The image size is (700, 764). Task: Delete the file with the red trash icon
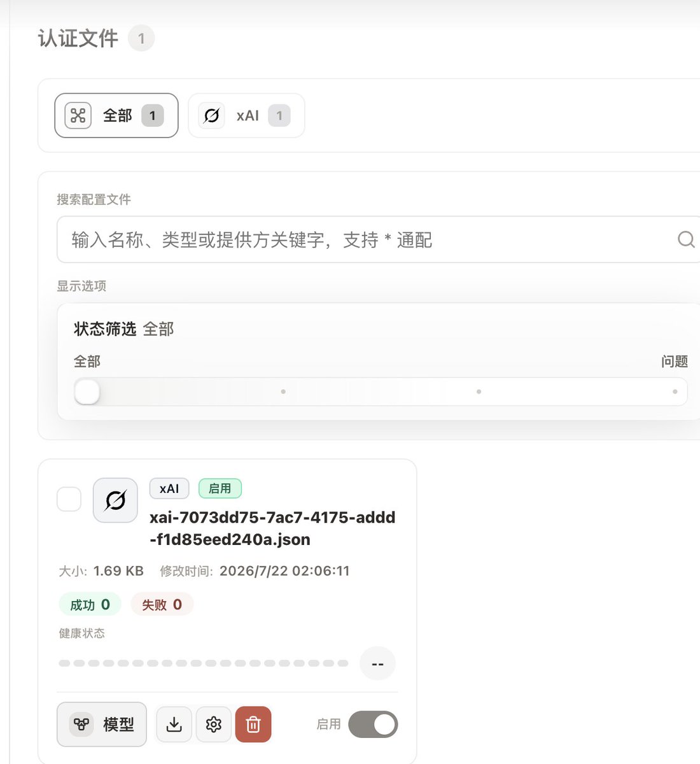(253, 725)
